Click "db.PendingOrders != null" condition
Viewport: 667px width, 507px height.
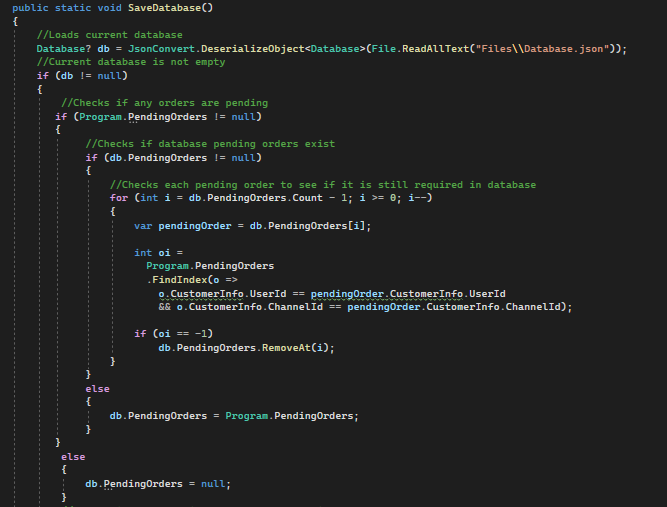(183, 158)
